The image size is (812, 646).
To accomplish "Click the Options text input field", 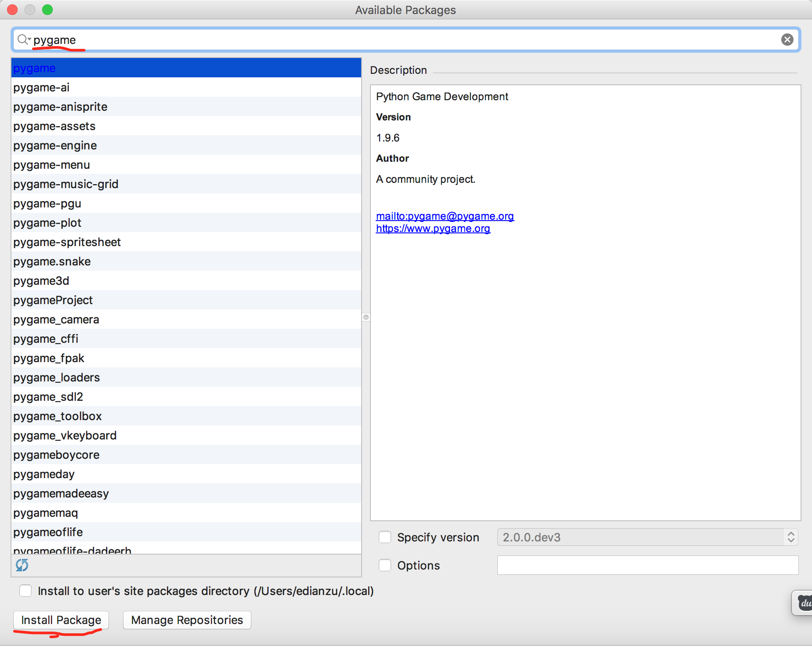I will pyautogui.click(x=648, y=565).
